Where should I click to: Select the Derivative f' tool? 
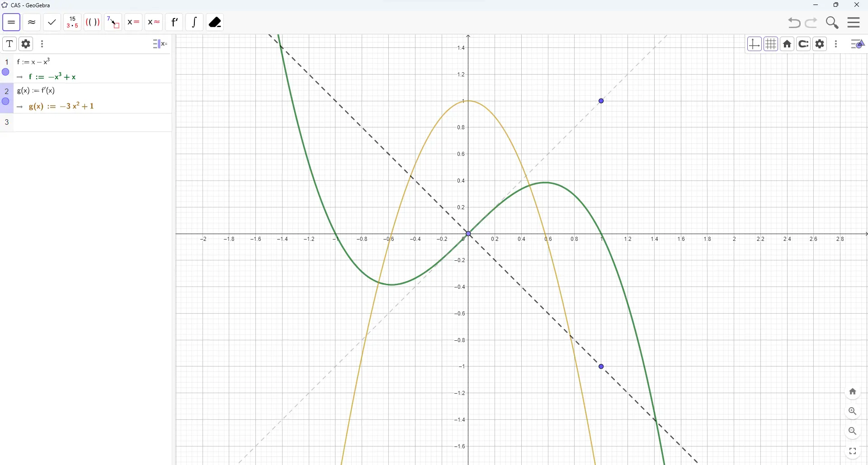[175, 22]
